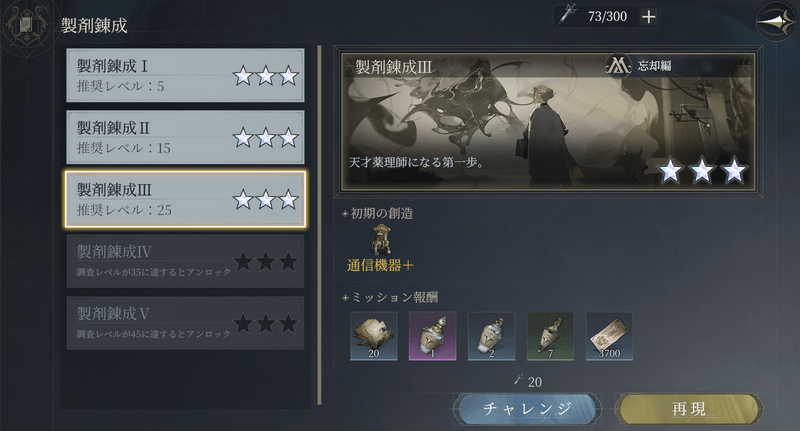
Task: Click the gold 再現 replay button
Action: tap(689, 409)
